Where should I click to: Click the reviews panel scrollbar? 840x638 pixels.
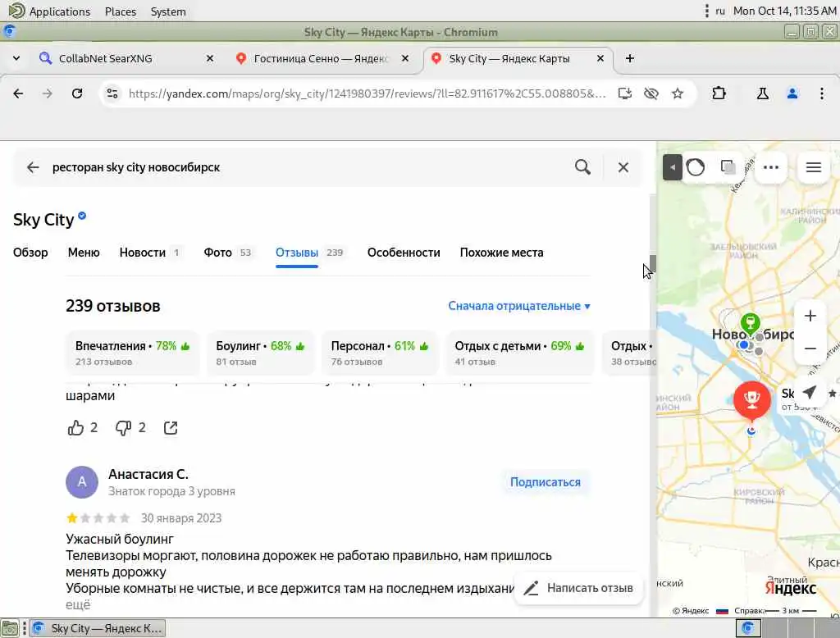[652, 263]
